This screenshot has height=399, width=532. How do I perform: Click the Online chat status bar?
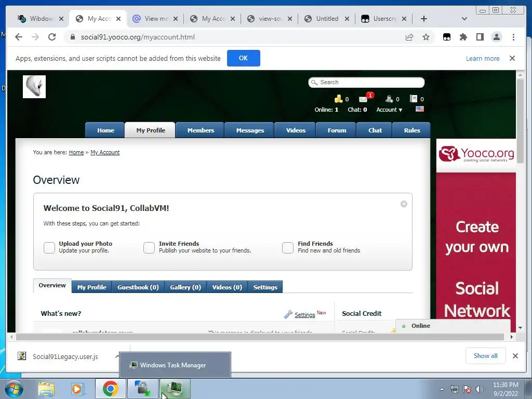point(453,326)
